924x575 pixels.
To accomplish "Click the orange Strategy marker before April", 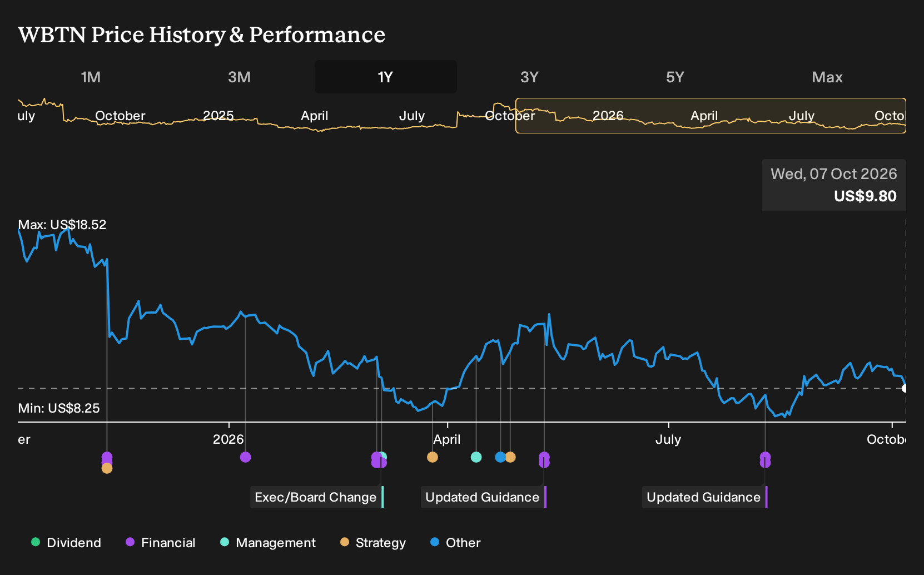I will click(x=433, y=457).
